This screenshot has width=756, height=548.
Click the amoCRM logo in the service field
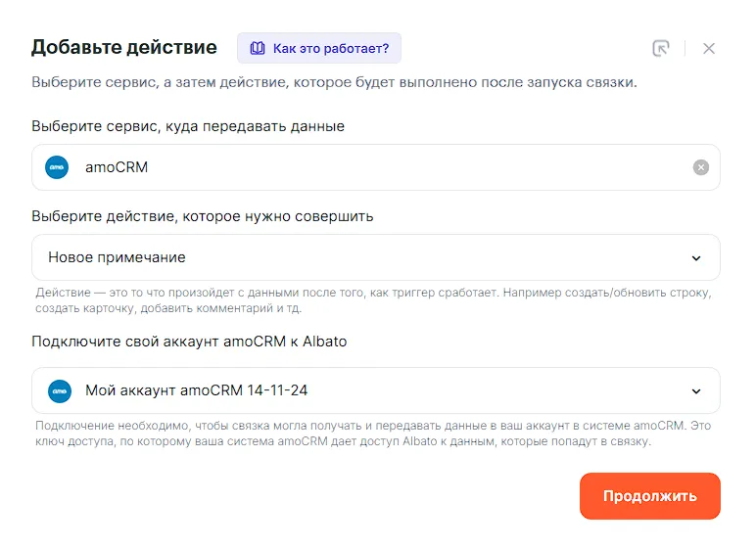[58, 167]
